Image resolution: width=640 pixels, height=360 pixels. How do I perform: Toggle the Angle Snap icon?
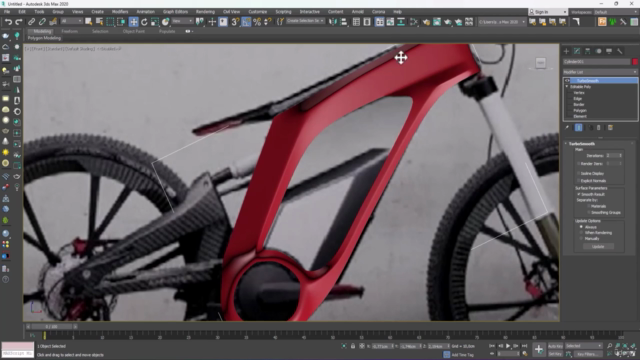point(246,22)
